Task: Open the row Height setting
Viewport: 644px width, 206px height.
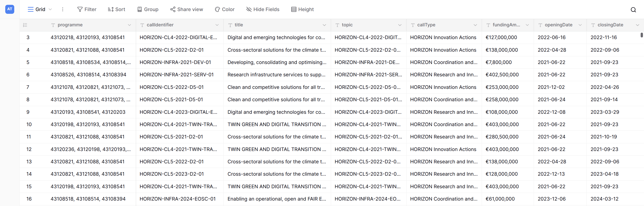Action: pos(302,9)
